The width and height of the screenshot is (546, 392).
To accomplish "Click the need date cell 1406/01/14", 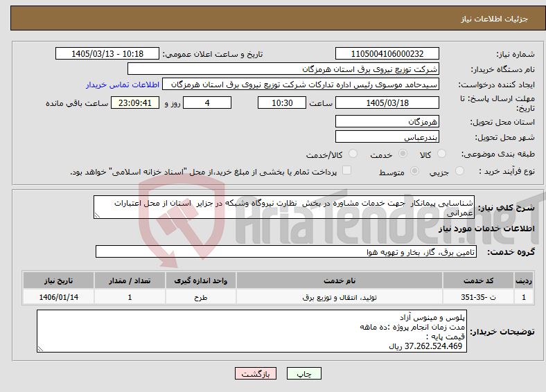I will coord(58,297).
